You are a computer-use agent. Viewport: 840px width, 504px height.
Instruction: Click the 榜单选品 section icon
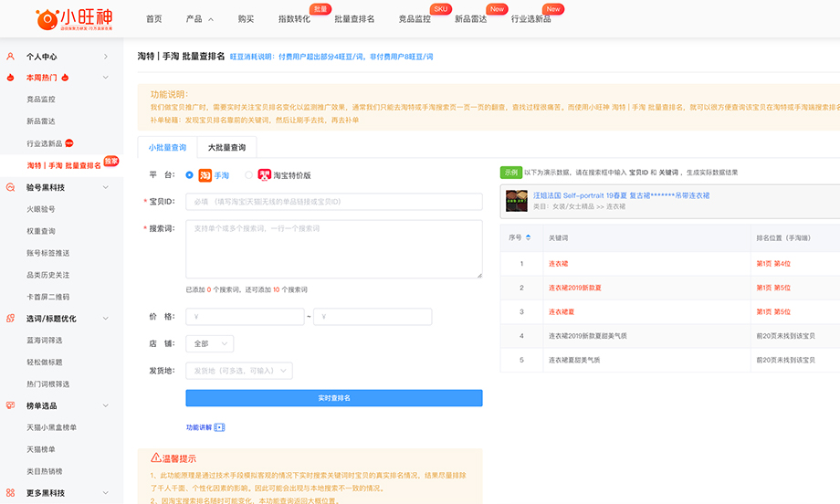(10, 405)
